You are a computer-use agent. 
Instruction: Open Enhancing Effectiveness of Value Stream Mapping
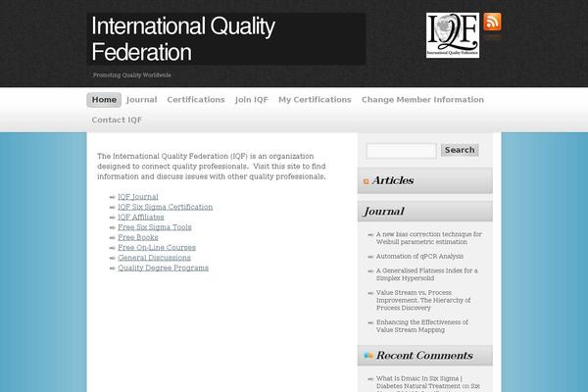point(421,326)
